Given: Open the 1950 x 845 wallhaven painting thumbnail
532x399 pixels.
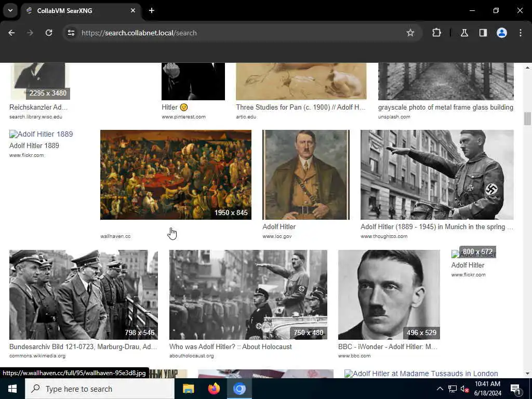Looking at the screenshot, I should [x=176, y=175].
